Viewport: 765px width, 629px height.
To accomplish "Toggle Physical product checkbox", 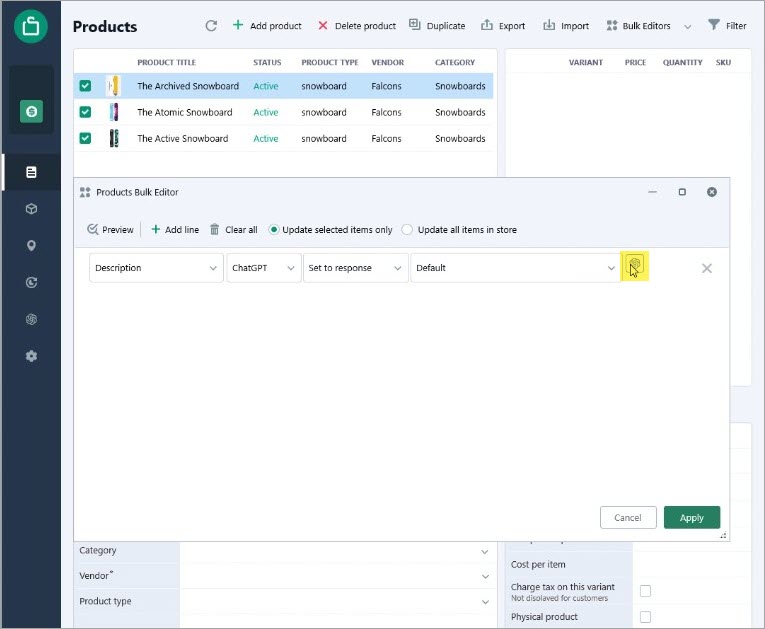I will point(645,617).
